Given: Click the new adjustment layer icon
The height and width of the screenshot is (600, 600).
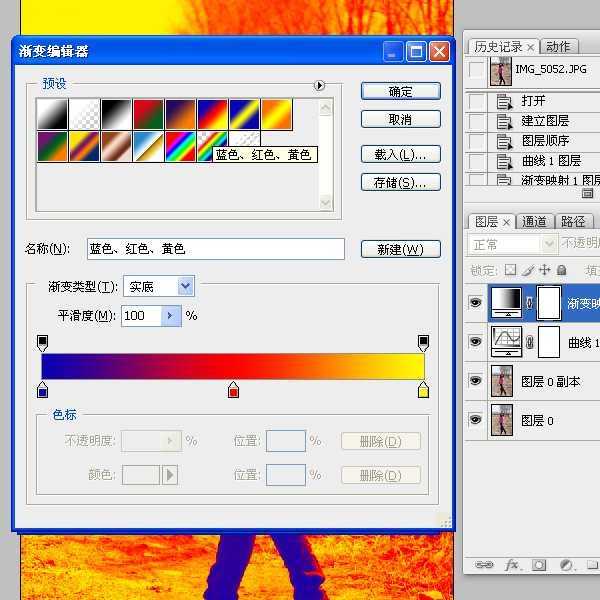Looking at the screenshot, I should pyautogui.click(x=566, y=565).
